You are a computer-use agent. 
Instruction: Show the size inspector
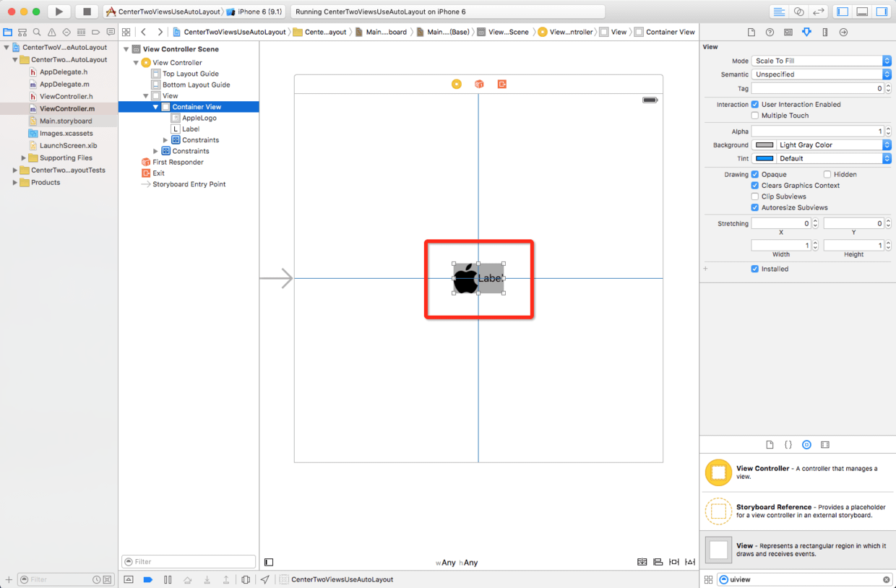click(824, 33)
